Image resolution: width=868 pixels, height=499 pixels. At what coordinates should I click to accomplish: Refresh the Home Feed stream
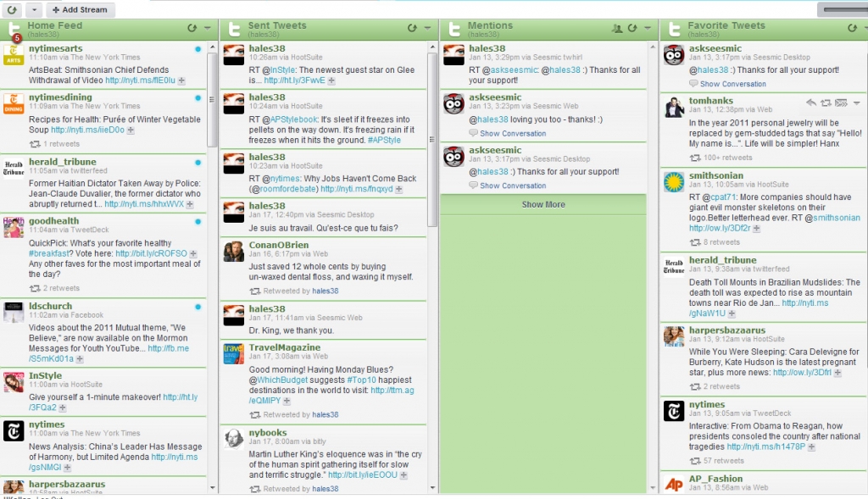(x=192, y=29)
